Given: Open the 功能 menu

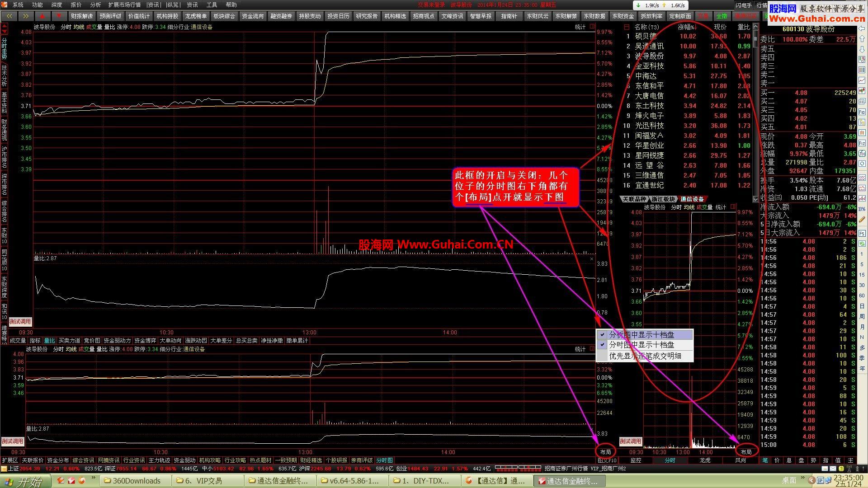Looking at the screenshot, I should click(37, 5).
